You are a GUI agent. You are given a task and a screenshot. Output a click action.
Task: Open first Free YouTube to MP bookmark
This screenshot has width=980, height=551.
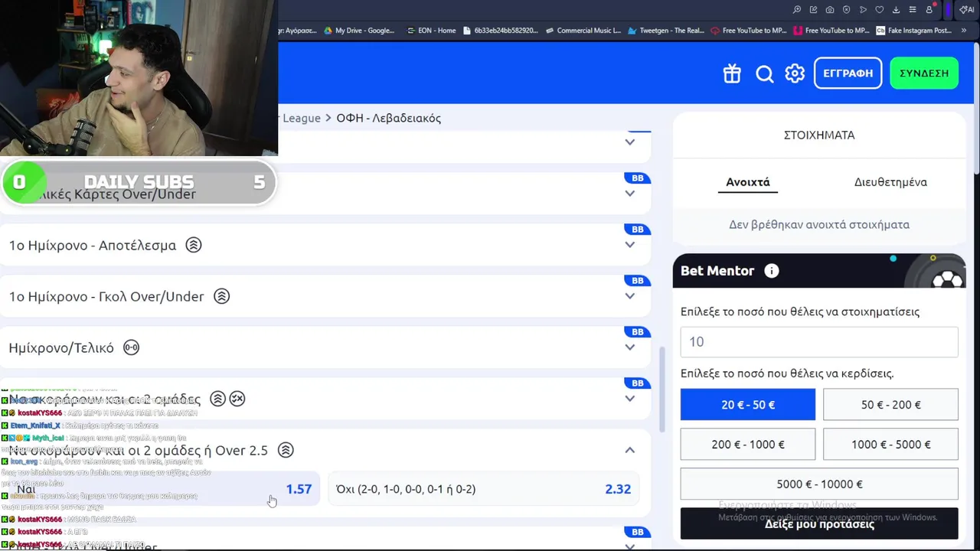click(x=749, y=31)
